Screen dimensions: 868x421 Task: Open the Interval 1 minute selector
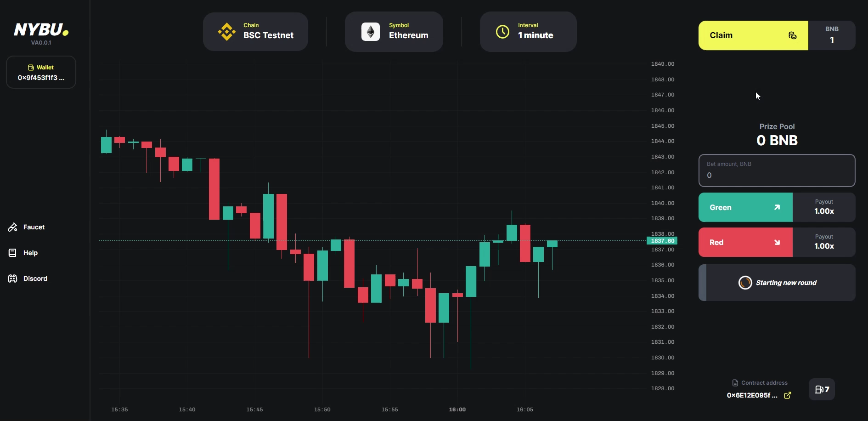528,32
